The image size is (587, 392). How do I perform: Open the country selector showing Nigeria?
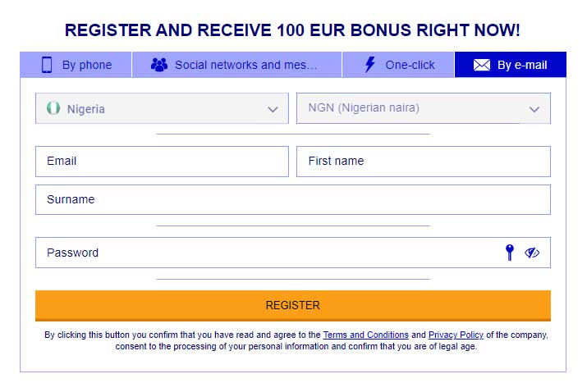(162, 108)
